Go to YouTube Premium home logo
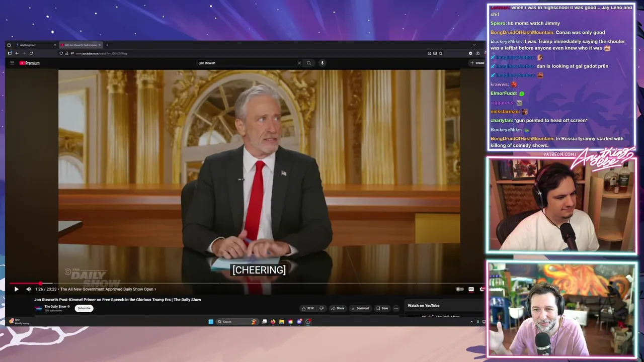Image resolution: width=644 pixels, height=362 pixels. pos(30,63)
